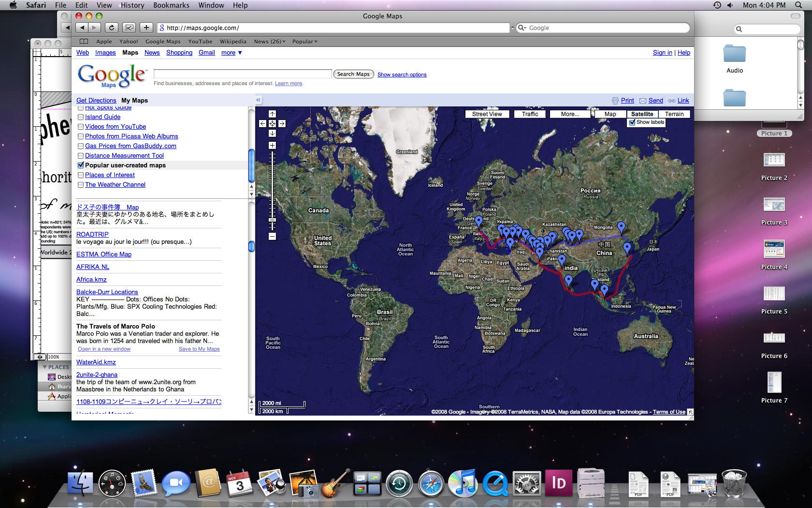Enable the Places of Interest checkbox
This screenshot has height=508, width=812.
point(81,175)
